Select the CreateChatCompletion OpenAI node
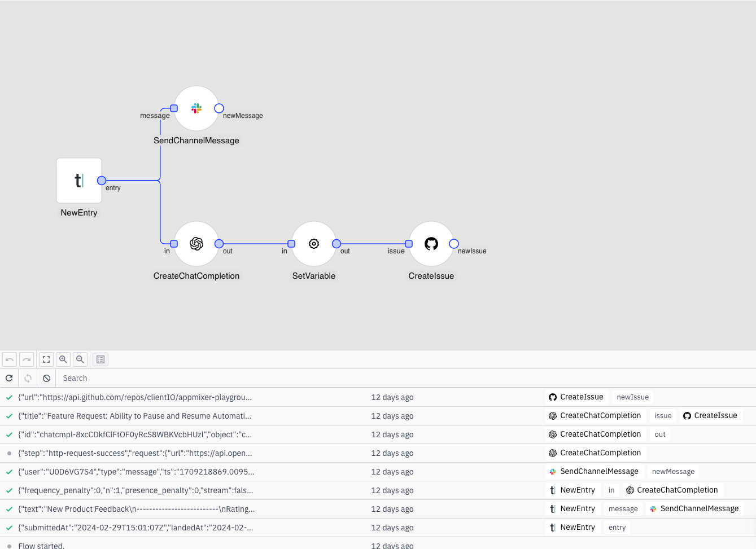This screenshot has height=549, width=756. pos(196,244)
